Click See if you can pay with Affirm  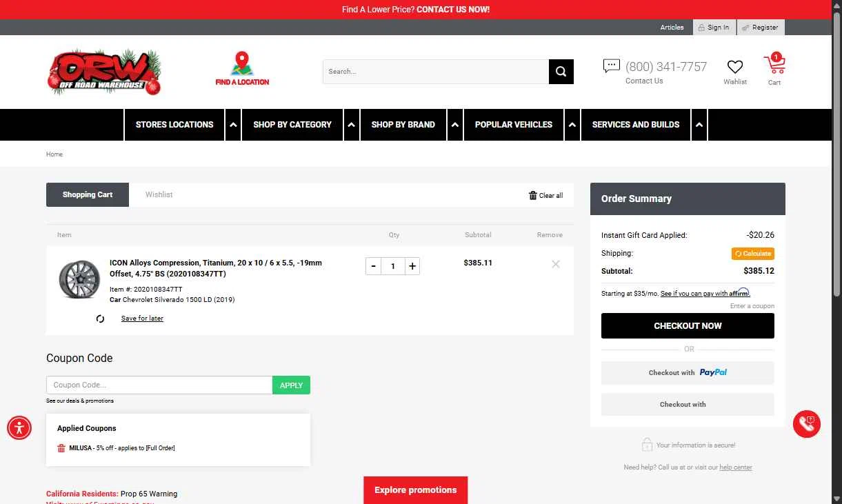click(x=705, y=293)
